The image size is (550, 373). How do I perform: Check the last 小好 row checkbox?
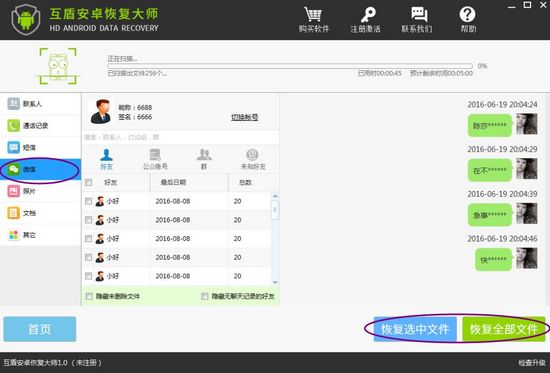pos(88,276)
